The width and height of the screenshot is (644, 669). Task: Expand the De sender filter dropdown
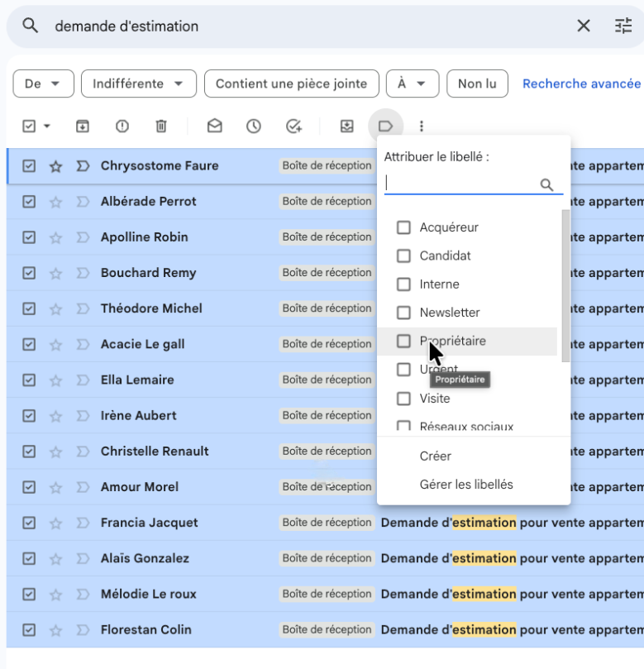pos(44,84)
